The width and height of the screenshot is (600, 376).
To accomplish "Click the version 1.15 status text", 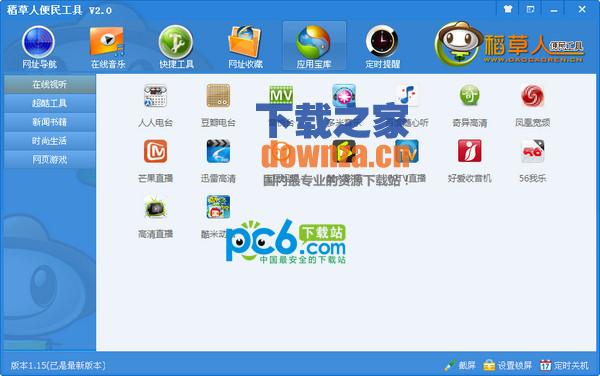I will point(58,365).
